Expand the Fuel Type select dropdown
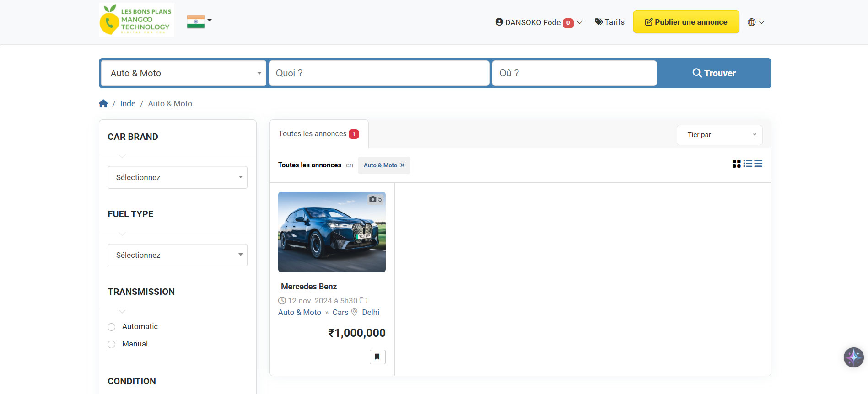Screen dimensions: 868x394 click(178, 255)
